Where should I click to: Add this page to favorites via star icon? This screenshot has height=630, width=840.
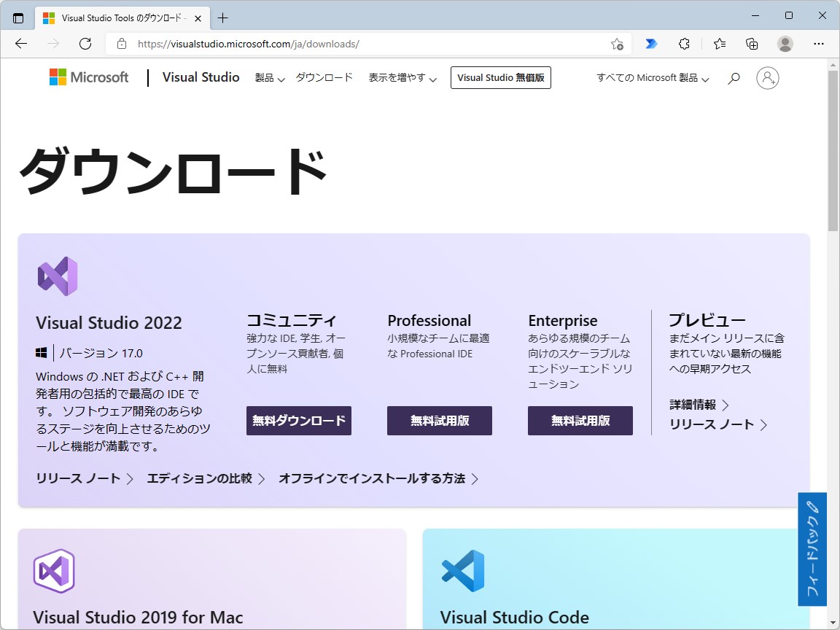coord(616,44)
